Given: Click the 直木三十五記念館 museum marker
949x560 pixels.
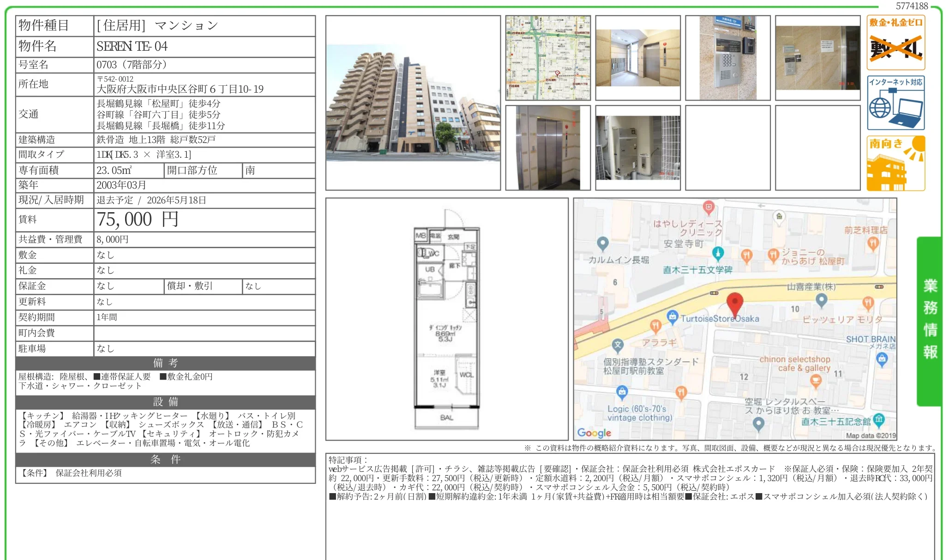Looking at the screenshot, I should pos(878,419).
